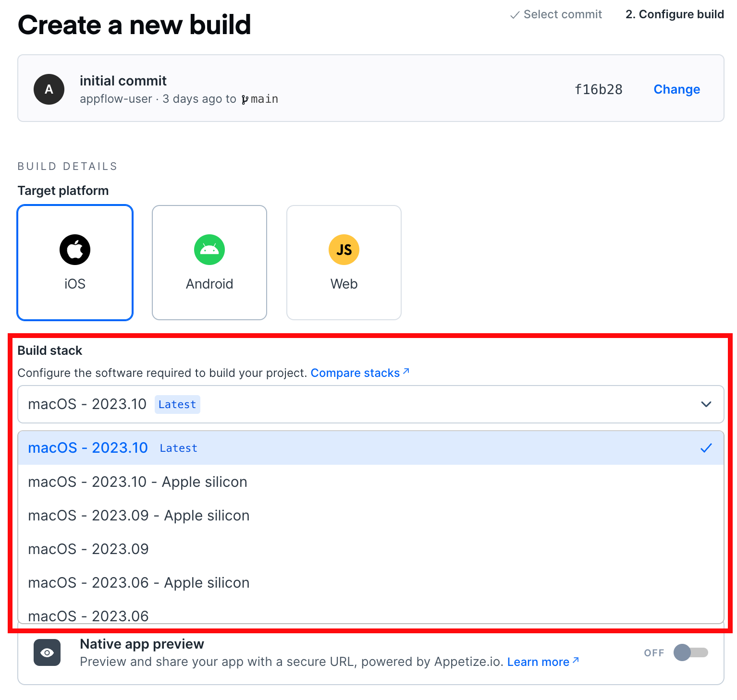Viewport: 737px width, 700px height.
Task: Open the Build stack dropdown selector
Action: [x=371, y=404]
